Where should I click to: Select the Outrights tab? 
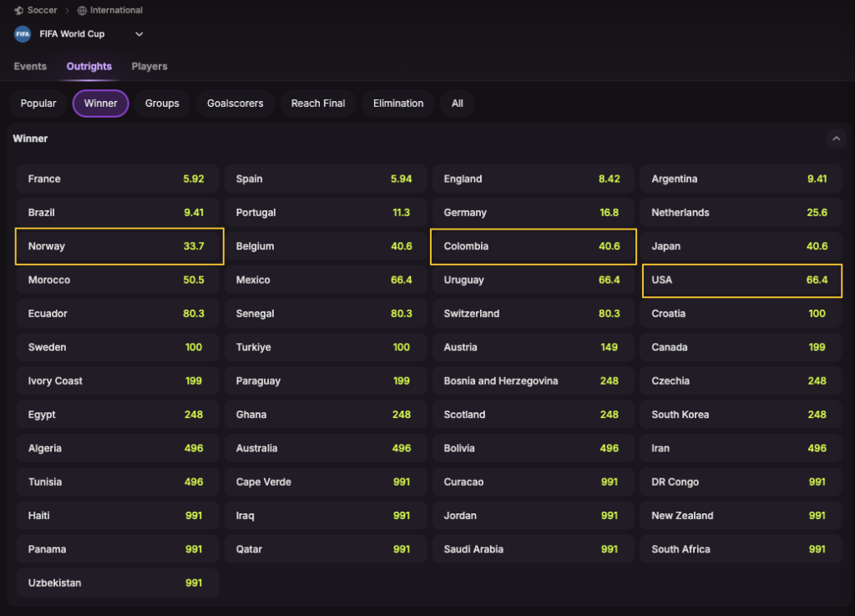point(89,67)
